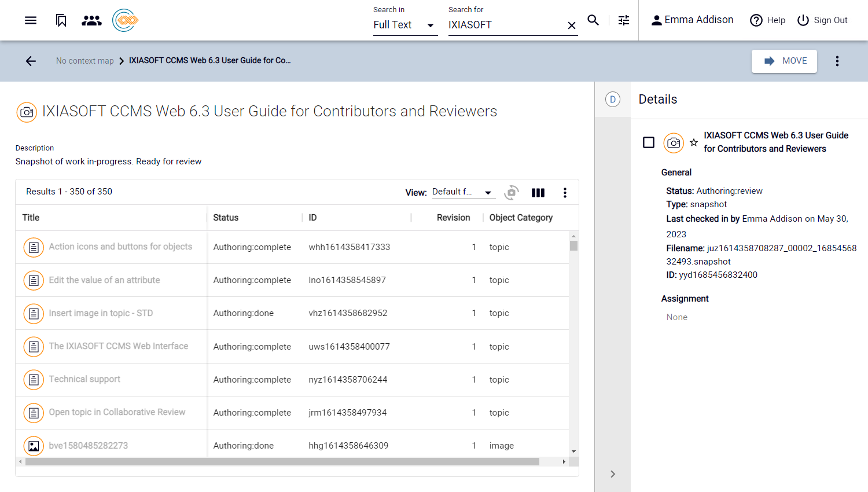868x492 pixels.
Task: Run search with magnifier icon
Action: point(593,20)
